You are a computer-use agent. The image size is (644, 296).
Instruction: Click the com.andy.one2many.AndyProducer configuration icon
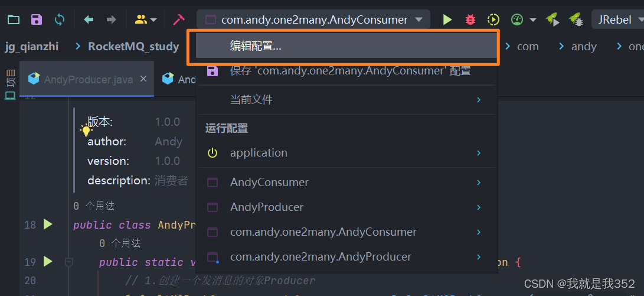coord(213,258)
